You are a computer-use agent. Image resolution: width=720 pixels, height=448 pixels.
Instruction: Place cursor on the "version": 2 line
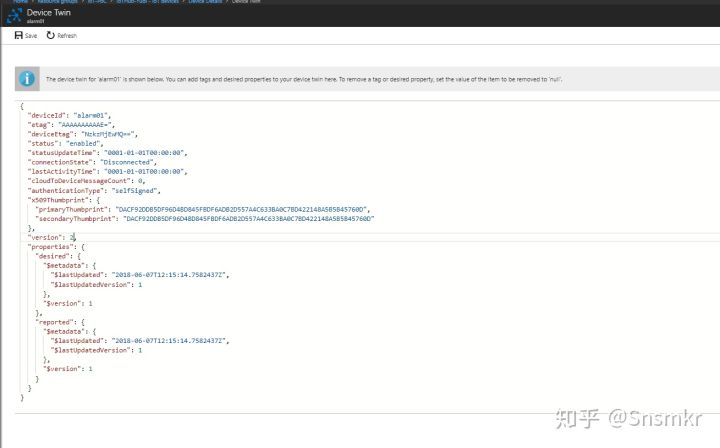[52, 237]
